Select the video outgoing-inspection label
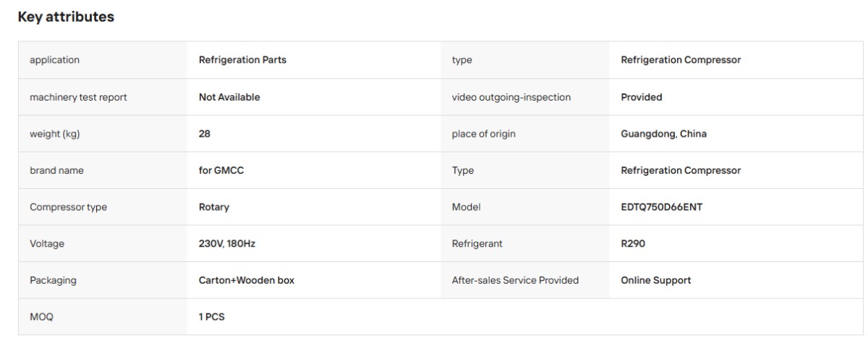The width and height of the screenshot is (868, 359). coord(511,97)
